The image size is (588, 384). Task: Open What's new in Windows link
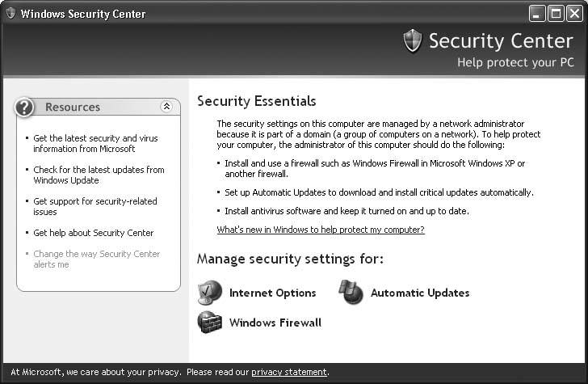321,230
